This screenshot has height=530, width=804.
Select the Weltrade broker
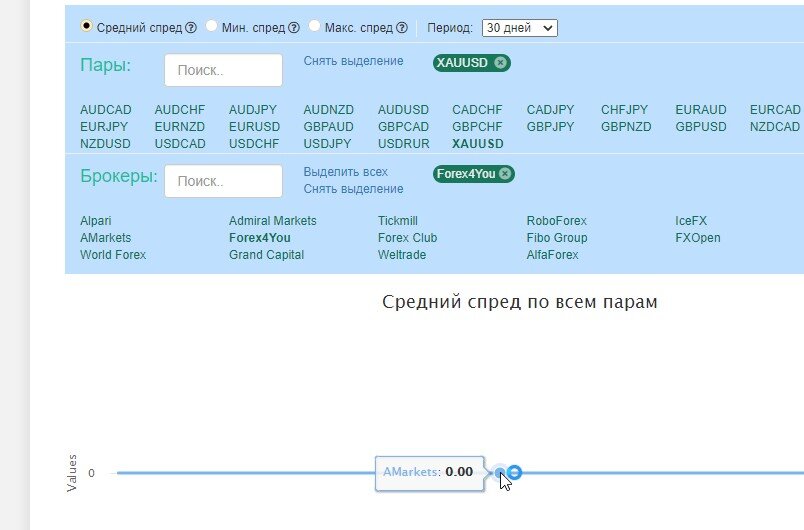point(401,255)
